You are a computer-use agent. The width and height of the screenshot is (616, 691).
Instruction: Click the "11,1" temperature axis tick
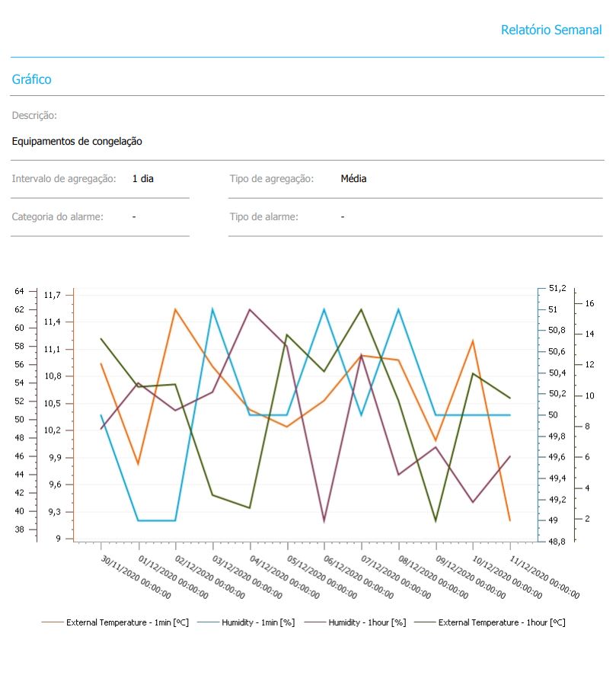[x=52, y=349]
